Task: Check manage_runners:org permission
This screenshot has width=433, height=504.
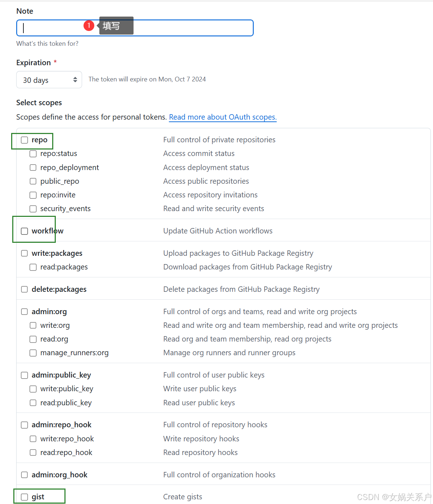Action: 33,353
